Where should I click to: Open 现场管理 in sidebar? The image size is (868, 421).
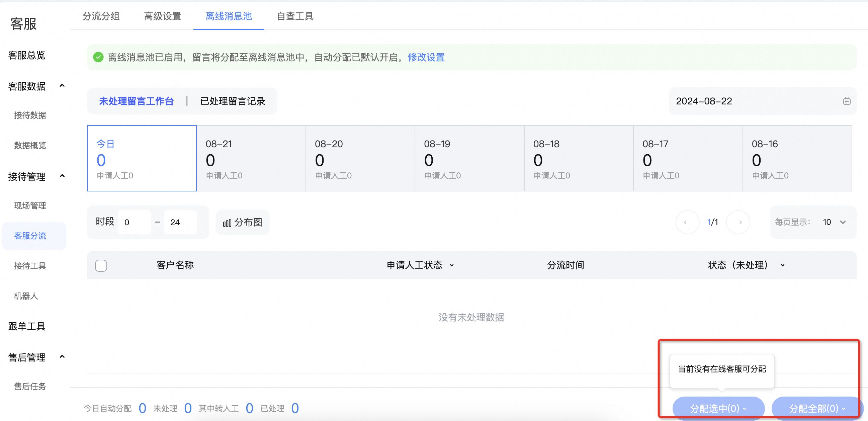(30, 205)
